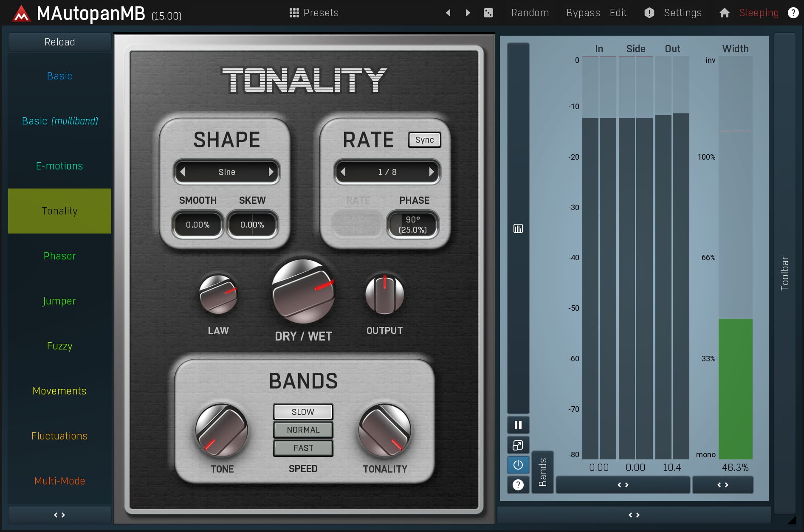Click the Dry / Wet knob
This screenshot has height=532, width=804.
click(x=303, y=292)
